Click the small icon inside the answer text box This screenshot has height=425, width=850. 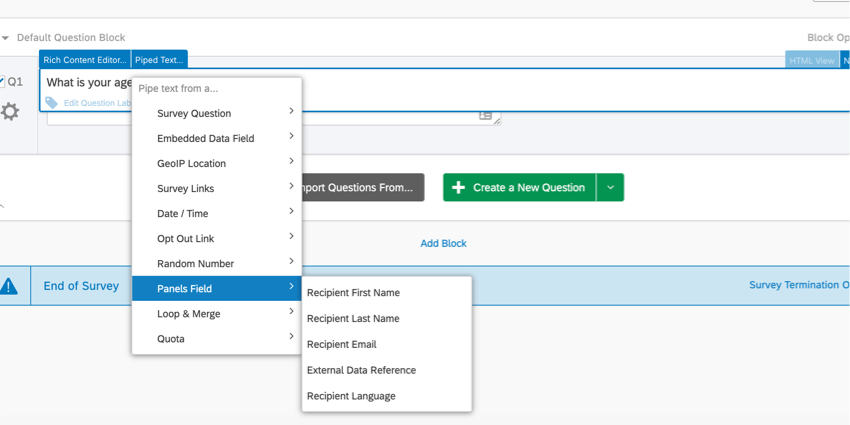(x=485, y=115)
